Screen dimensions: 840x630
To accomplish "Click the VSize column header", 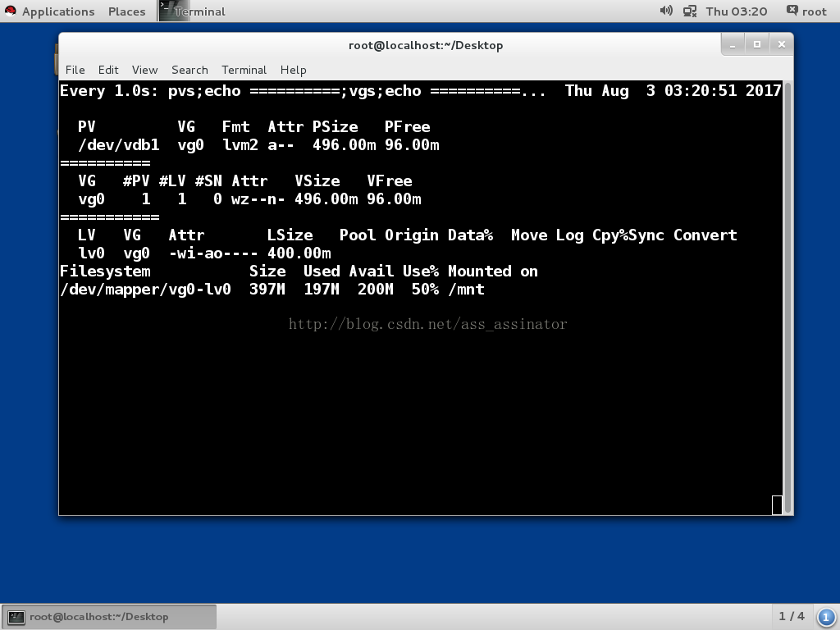I will pyautogui.click(x=317, y=181).
